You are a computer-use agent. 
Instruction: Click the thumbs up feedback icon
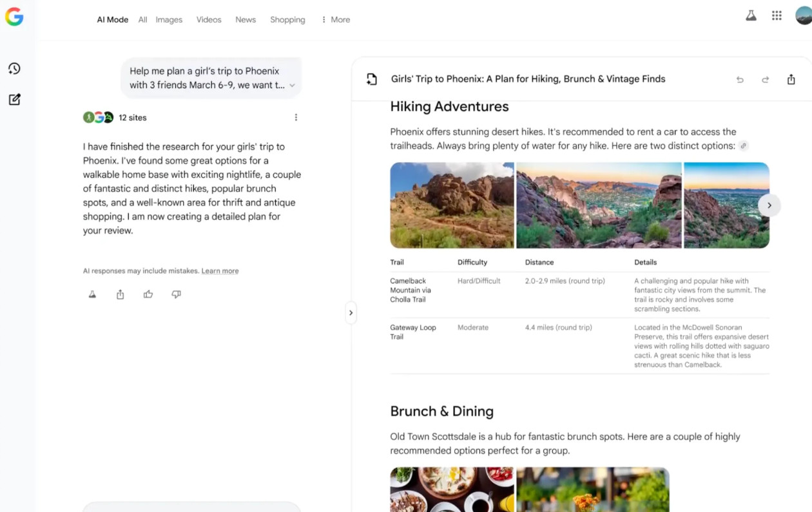148,294
